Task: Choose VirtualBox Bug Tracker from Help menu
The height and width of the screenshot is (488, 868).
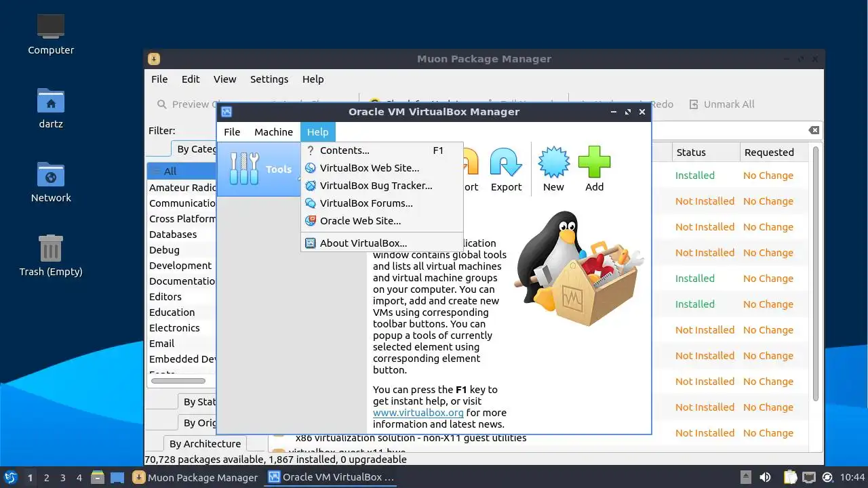Action: click(382, 186)
